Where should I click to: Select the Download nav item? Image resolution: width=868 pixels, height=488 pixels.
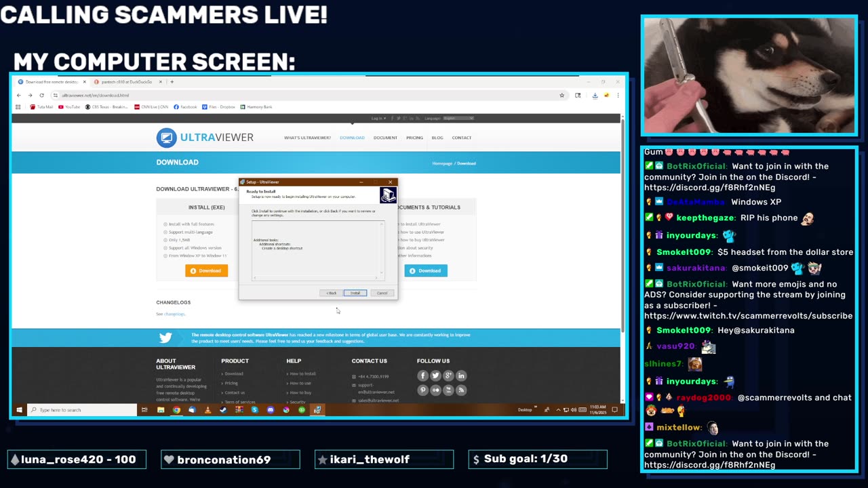(x=352, y=138)
